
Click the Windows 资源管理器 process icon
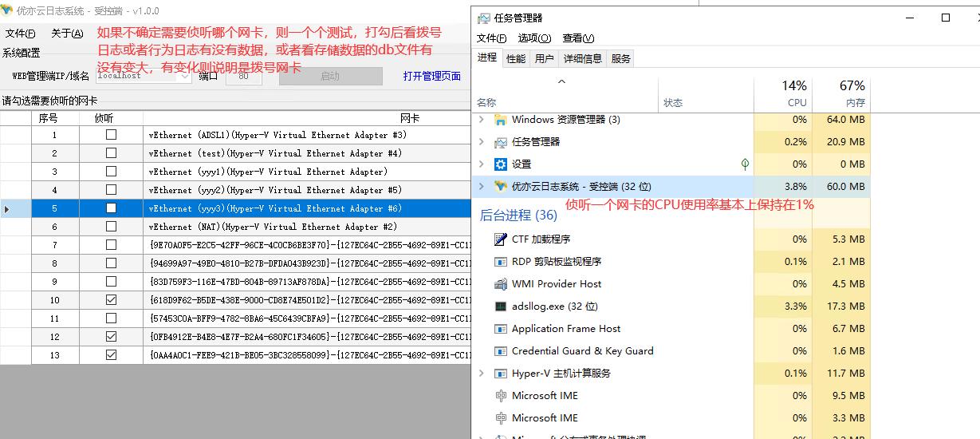coord(501,120)
